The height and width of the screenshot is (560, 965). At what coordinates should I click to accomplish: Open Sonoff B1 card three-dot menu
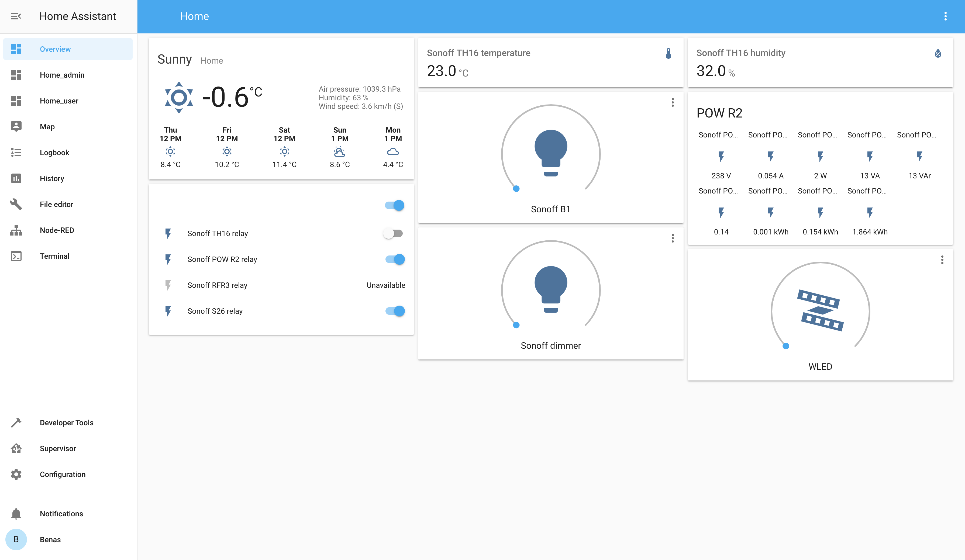[673, 102]
